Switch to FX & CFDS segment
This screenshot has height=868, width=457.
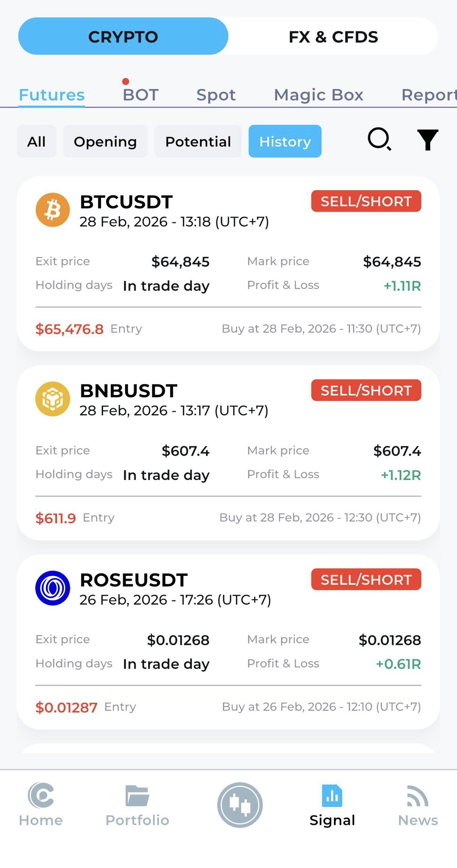point(333,37)
